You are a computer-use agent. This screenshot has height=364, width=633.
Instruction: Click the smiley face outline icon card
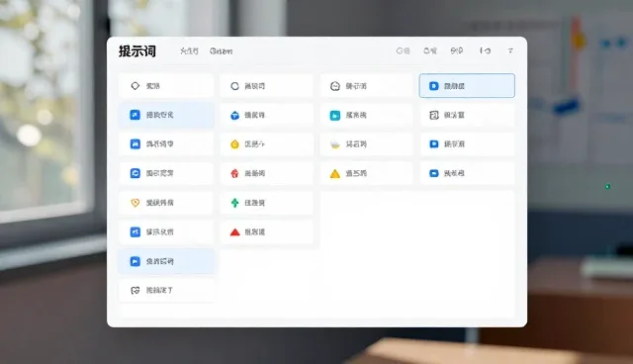click(x=367, y=86)
